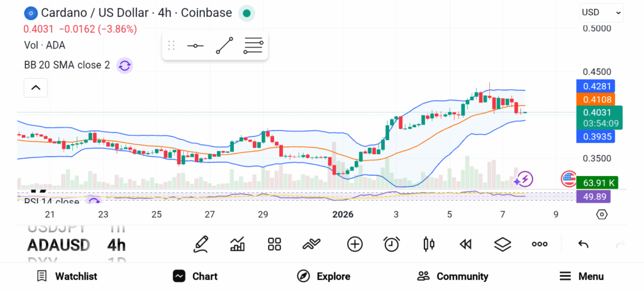Image resolution: width=644 pixels, height=290 pixels.
Task: Click the BB indicator refresh button
Action: click(125, 65)
